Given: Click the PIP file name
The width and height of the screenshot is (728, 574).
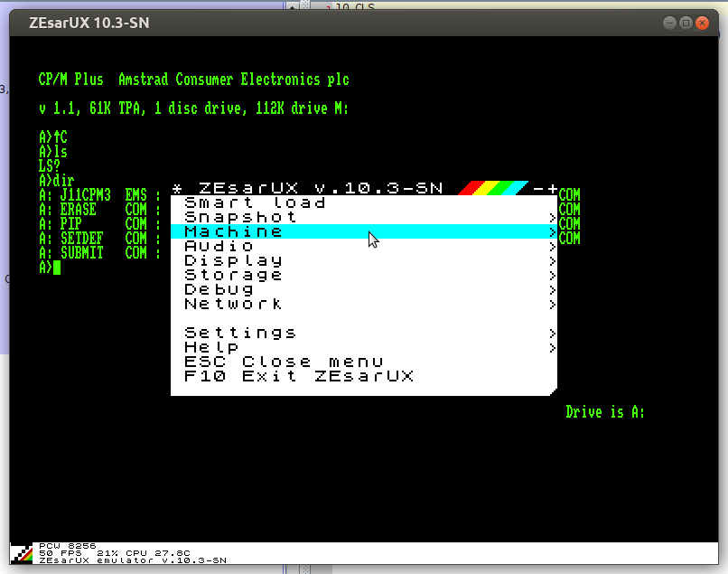Looking at the screenshot, I should point(71,224).
